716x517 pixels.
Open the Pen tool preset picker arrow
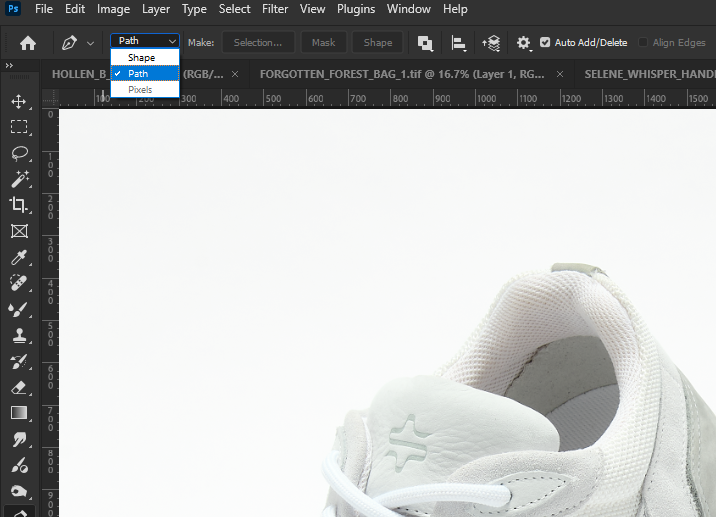(x=91, y=43)
